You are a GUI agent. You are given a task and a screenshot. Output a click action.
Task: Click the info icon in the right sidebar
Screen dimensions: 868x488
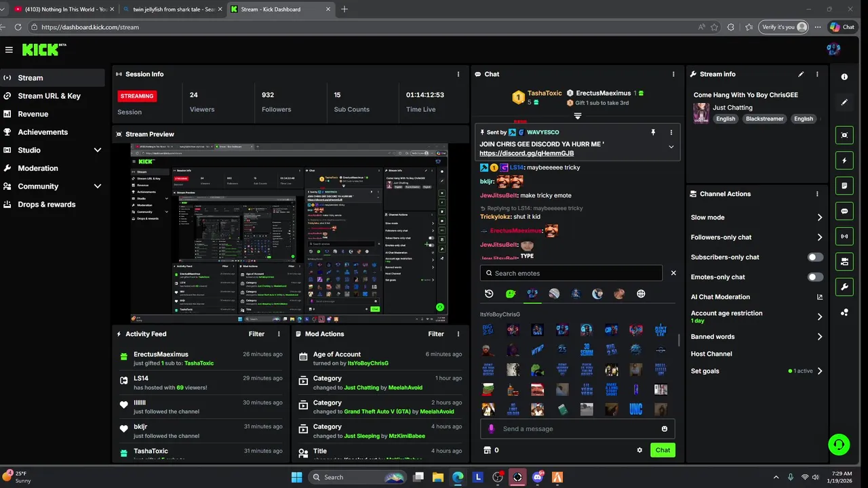844,77
